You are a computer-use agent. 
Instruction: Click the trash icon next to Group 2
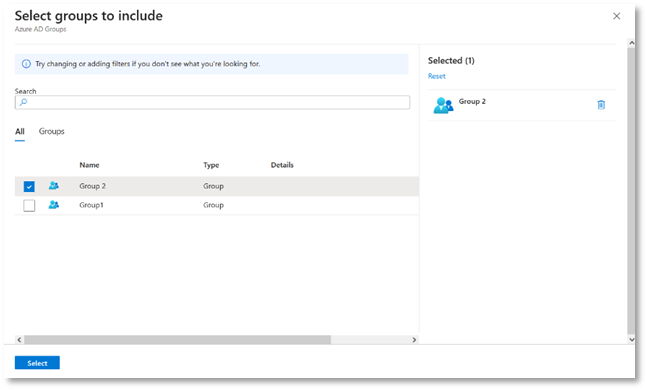[601, 105]
